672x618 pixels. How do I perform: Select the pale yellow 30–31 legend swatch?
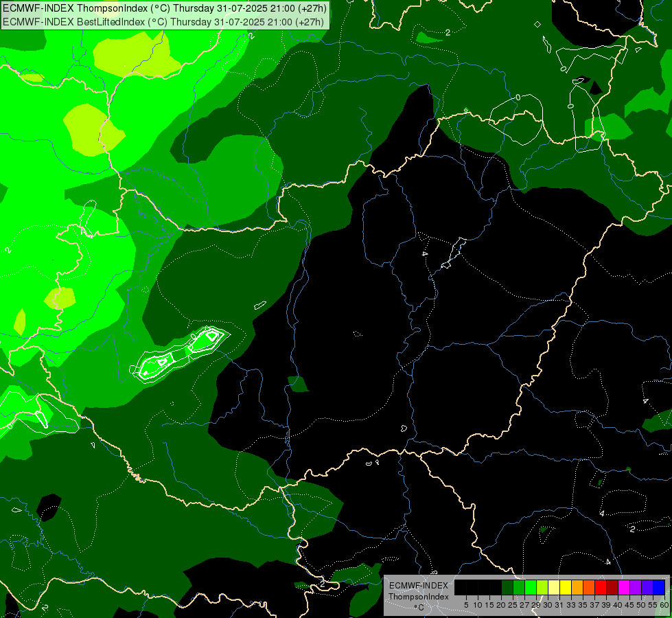(554, 587)
